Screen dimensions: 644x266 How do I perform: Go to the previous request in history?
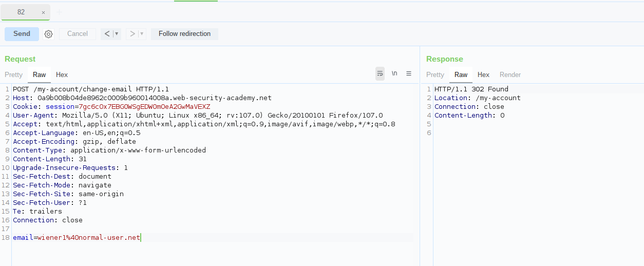tap(107, 34)
